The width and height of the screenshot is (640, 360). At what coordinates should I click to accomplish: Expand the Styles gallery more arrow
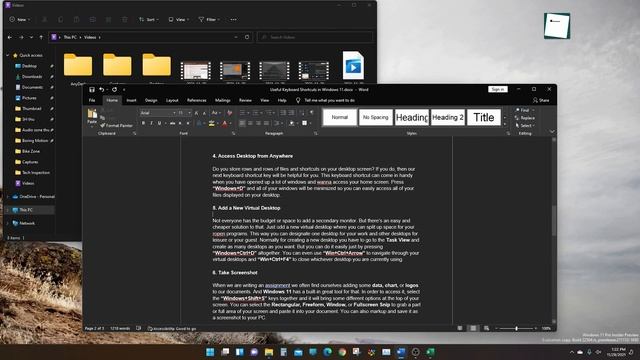tap(505, 124)
